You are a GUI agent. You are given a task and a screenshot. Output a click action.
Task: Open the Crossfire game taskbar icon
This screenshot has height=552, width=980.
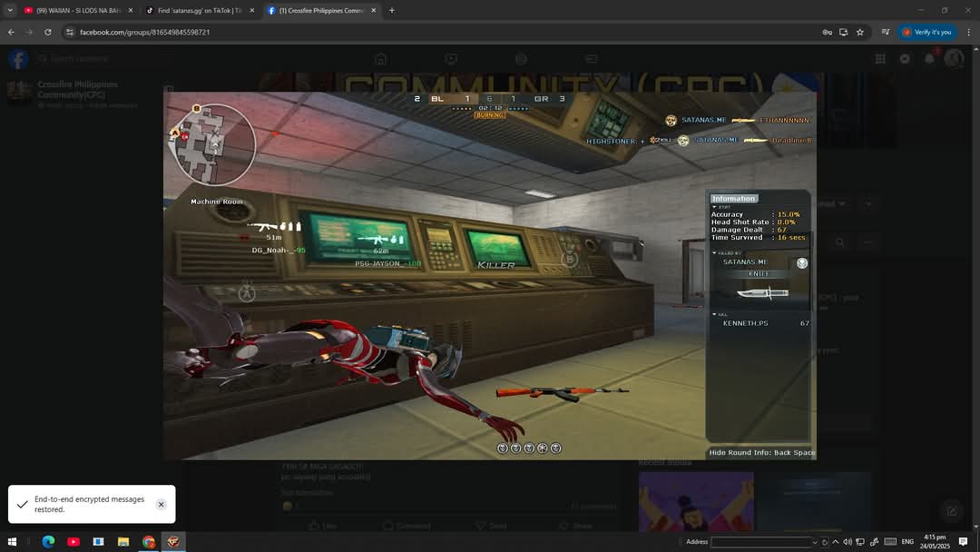point(173,541)
